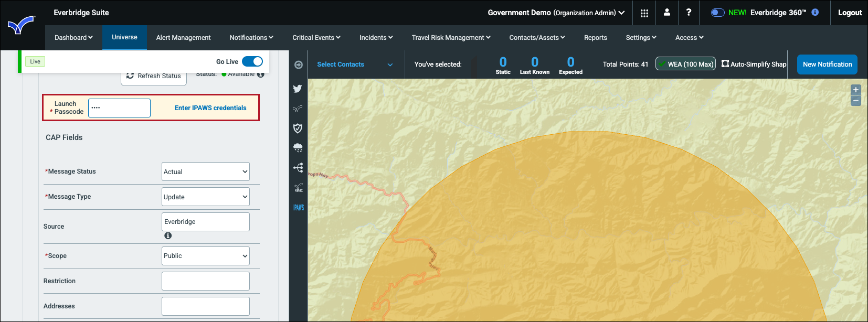This screenshot has height=322, width=868.
Task: Open the Universe tab
Action: [124, 37]
